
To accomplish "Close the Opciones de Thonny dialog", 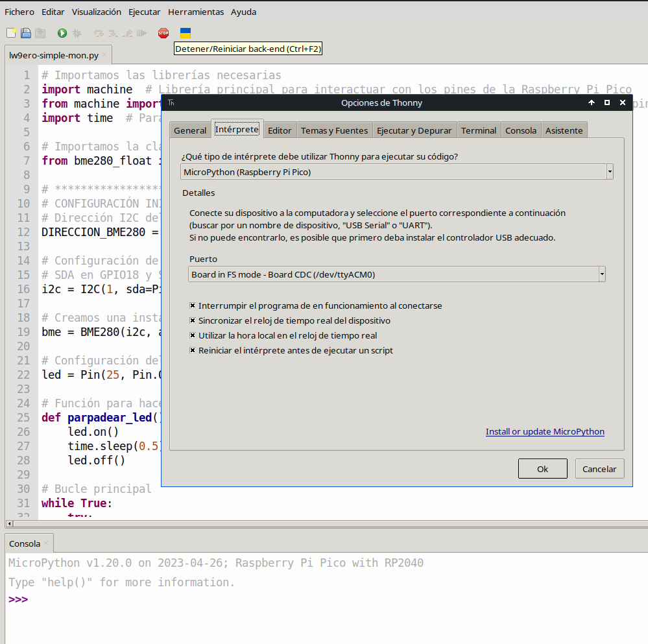I will click(622, 102).
